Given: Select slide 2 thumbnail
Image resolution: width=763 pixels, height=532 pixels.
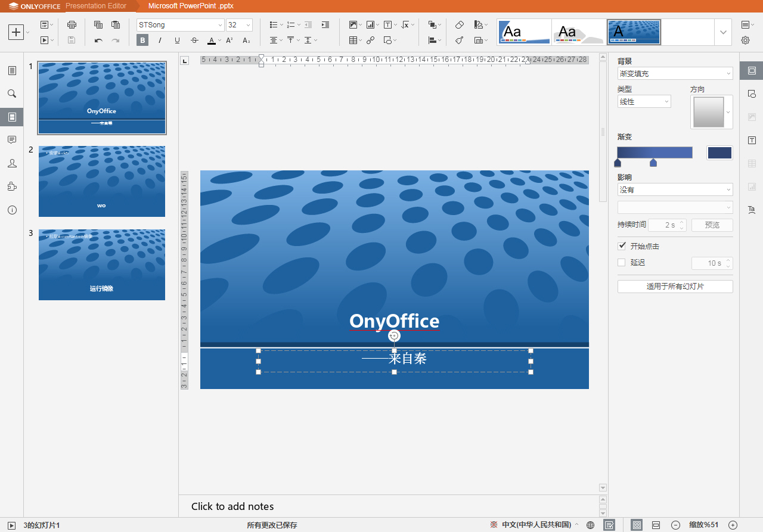Looking at the screenshot, I should [x=102, y=181].
